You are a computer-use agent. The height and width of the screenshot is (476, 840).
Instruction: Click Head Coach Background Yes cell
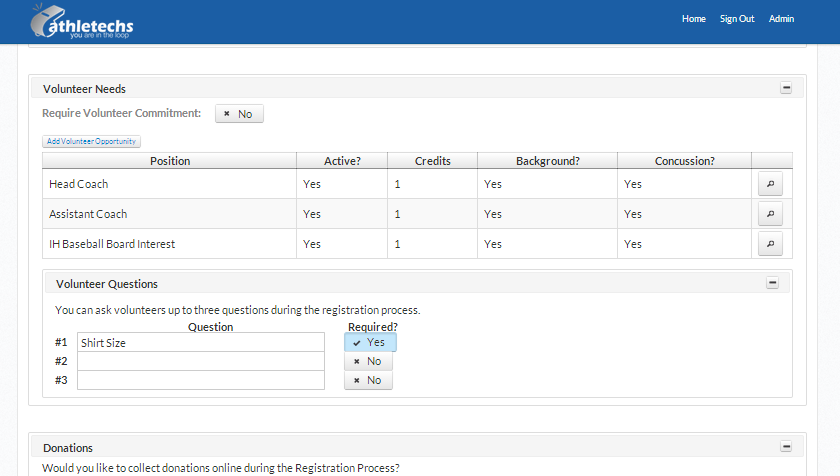coord(548,184)
